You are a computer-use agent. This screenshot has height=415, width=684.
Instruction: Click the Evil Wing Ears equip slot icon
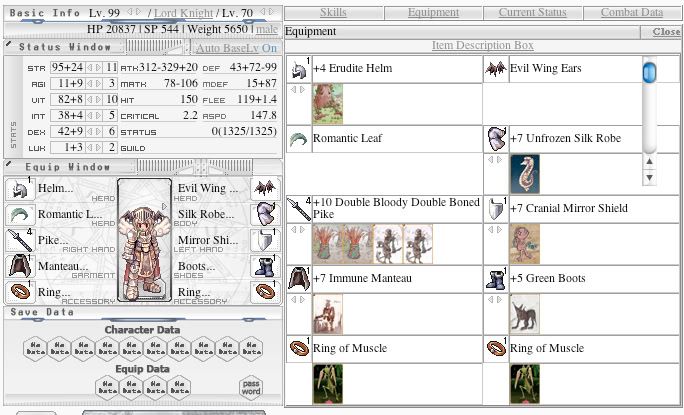point(264,189)
